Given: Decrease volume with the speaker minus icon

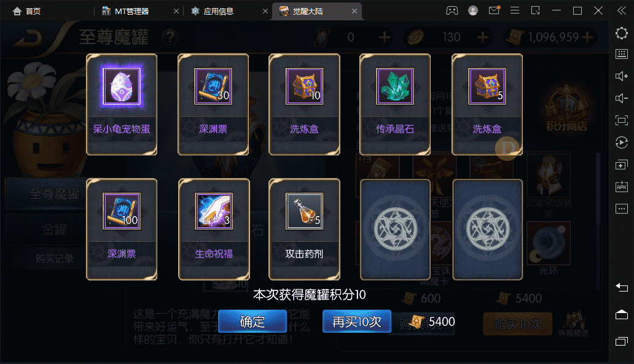Looking at the screenshot, I should point(622,98).
